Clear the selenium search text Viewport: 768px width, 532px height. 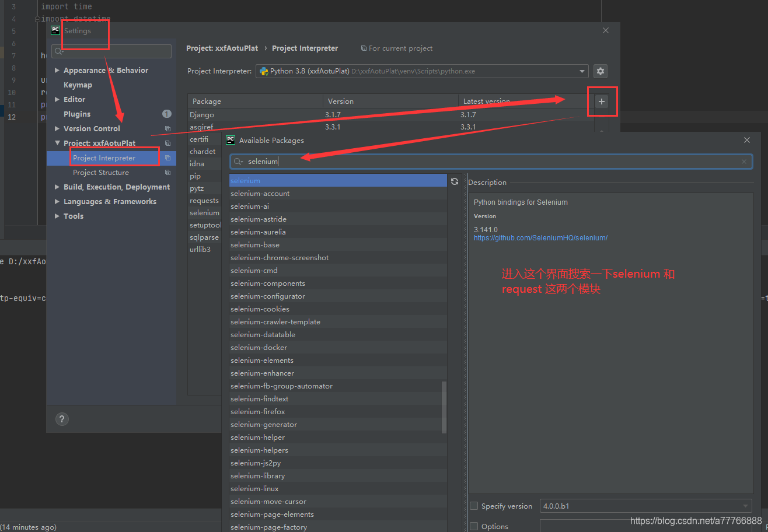tap(743, 162)
